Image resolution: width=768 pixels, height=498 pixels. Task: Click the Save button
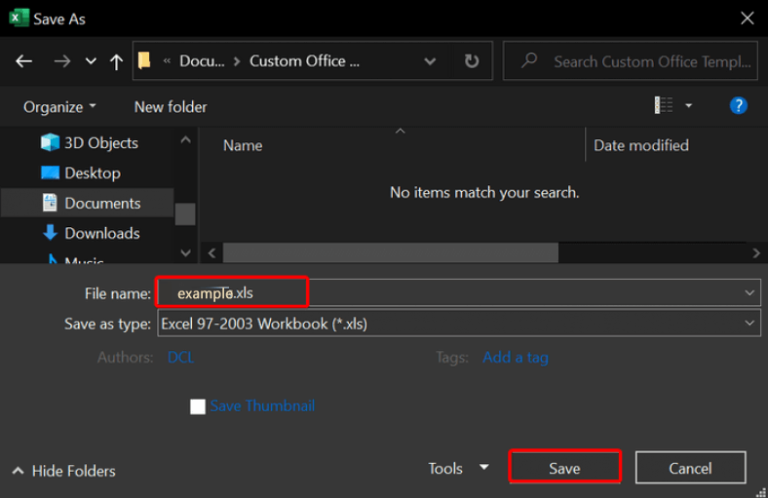click(x=564, y=468)
